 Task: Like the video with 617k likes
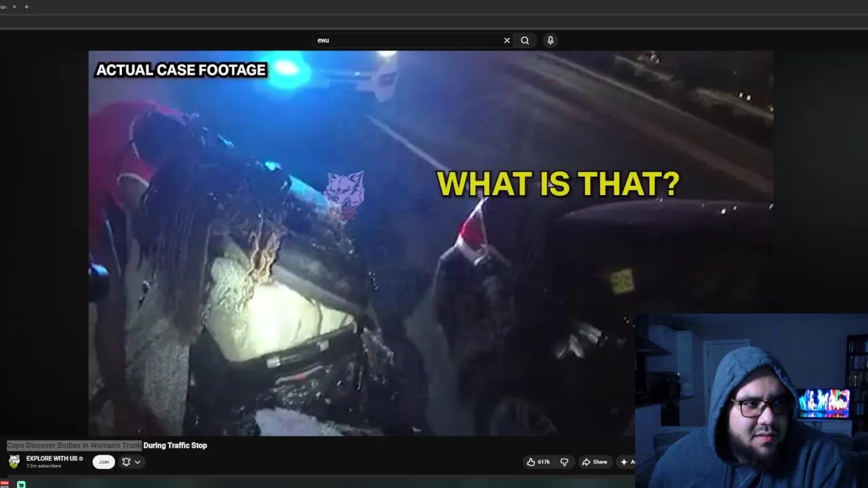tap(538, 462)
